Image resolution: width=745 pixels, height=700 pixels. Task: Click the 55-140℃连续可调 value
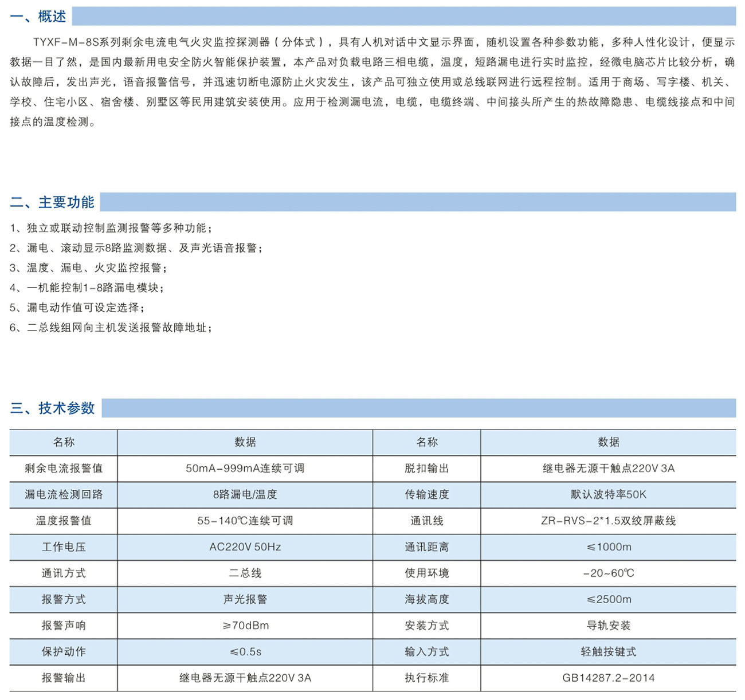[x=245, y=521]
